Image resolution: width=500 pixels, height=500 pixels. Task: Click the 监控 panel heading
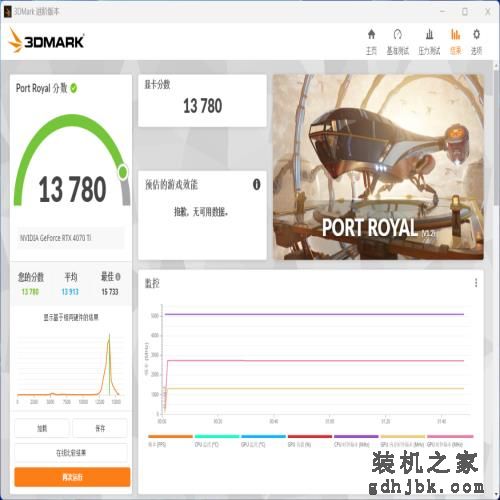152,283
